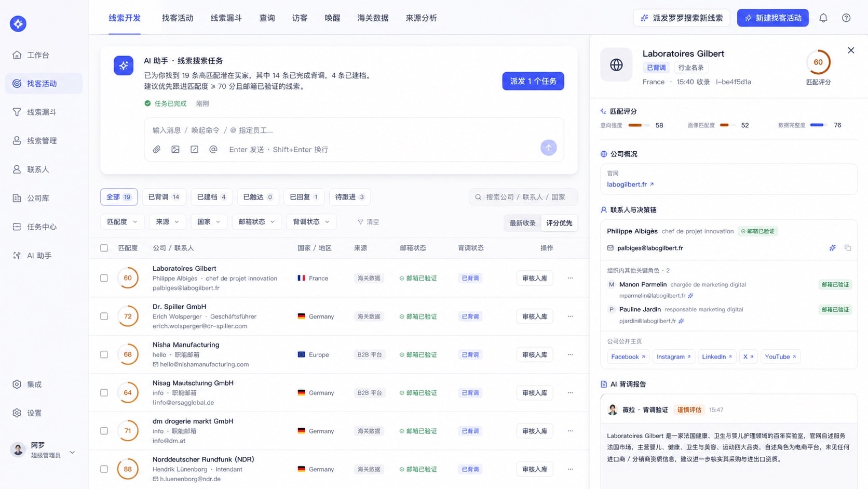Viewport: 868px width, 489px height.
Task: Click the app logo in sidebar
Action: coord(18,23)
